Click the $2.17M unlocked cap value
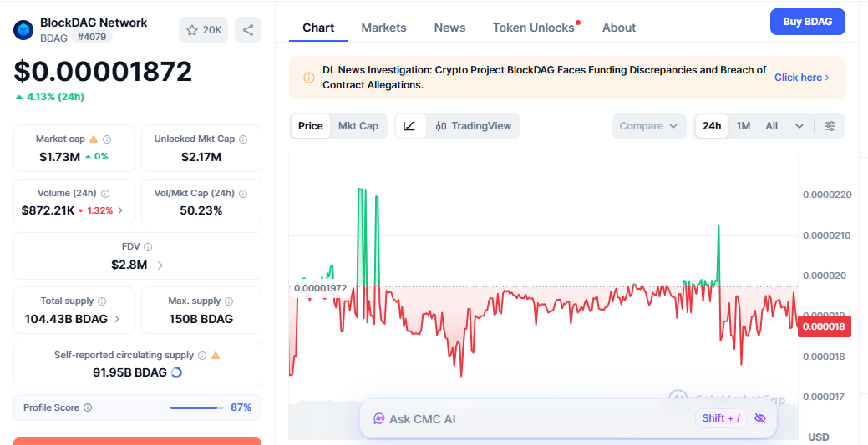Viewport: 868px width, 445px height. pyautogui.click(x=201, y=157)
